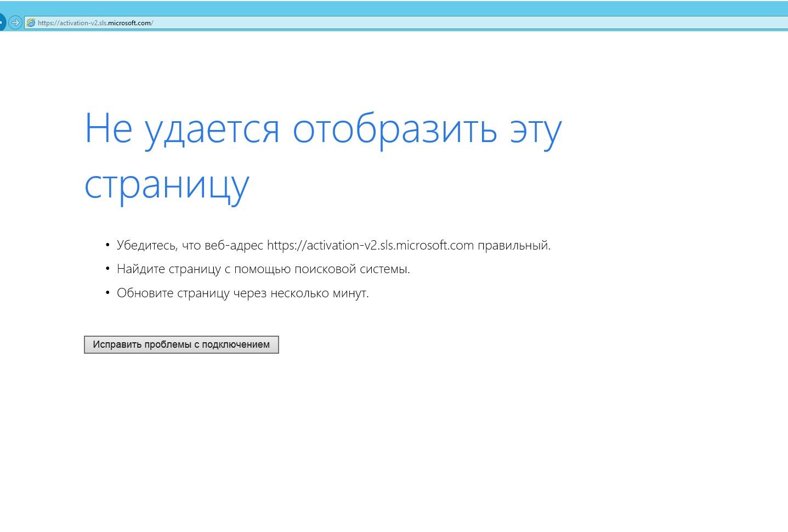
Task: Click the heading word "страницу"
Action: pyautogui.click(x=167, y=185)
